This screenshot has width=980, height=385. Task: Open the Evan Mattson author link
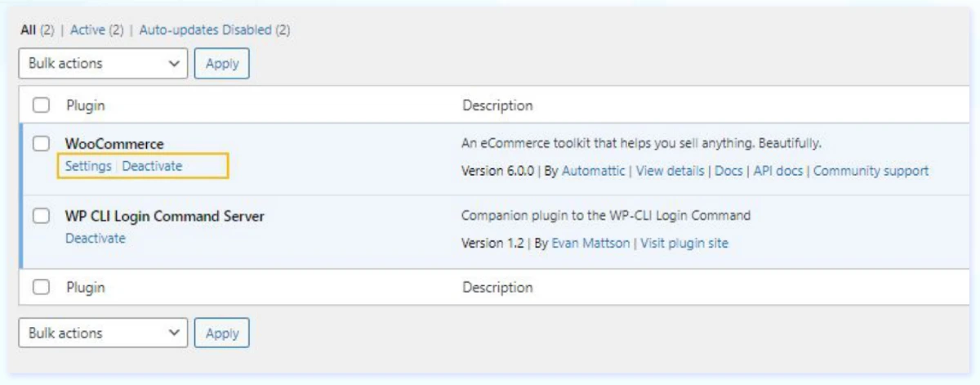tap(591, 243)
